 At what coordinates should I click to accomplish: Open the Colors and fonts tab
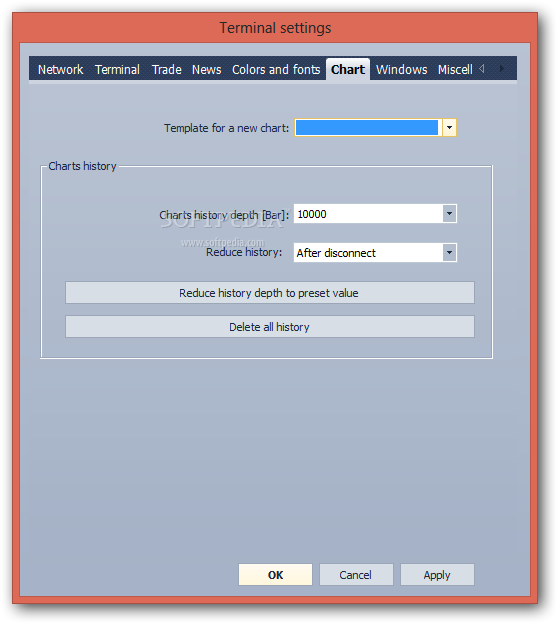[276, 70]
